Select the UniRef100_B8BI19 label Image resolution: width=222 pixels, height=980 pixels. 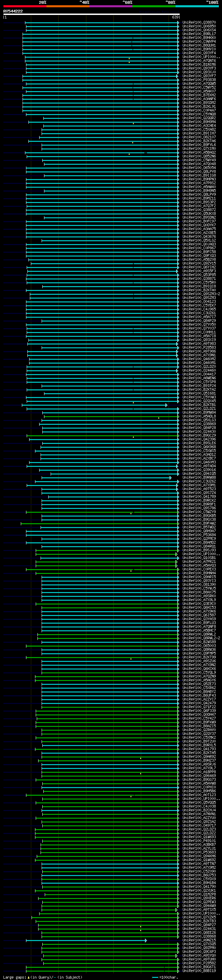199,971
